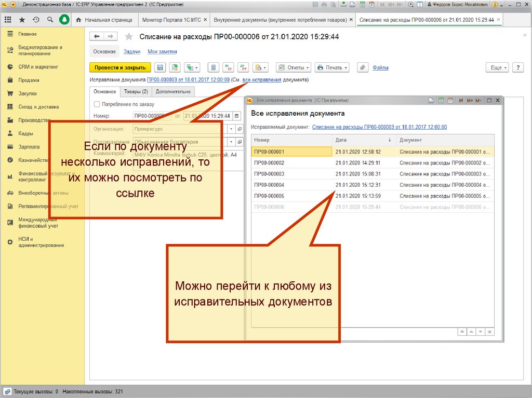Click the paperclip attached files icon
The image size is (532, 398).
pyautogui.click(x=362, y=67)
